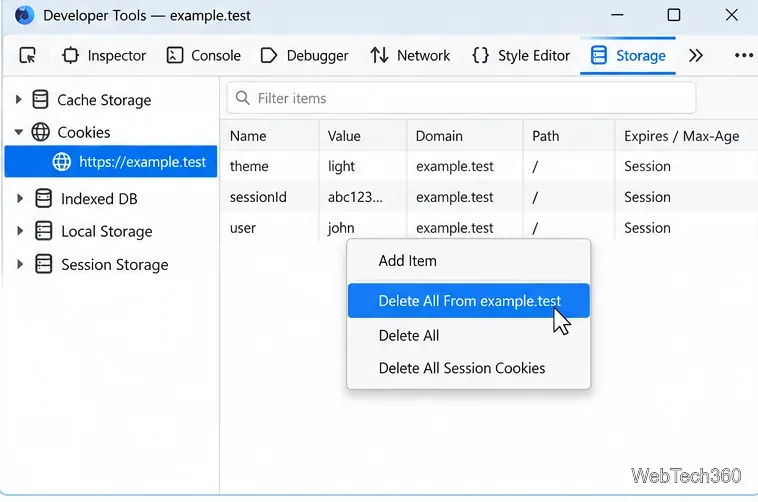Focus the Filter items search field
Image resolution: width=758 pixels, height=502 pixels.
461,98
